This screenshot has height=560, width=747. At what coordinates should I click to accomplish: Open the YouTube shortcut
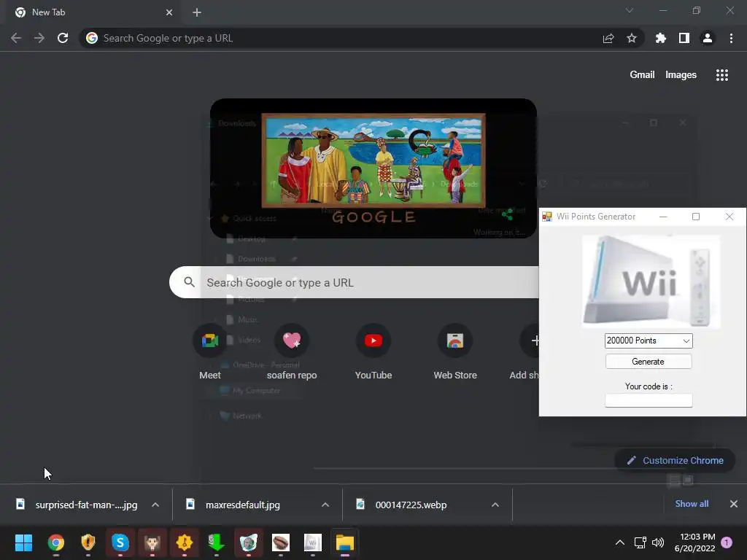click(x=373, y=351)
